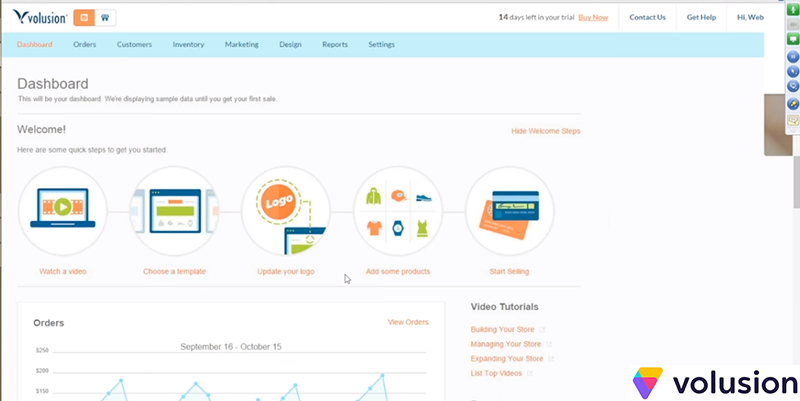Open the Get Help dropdown
The image size is (800, 401).
click(700, 17)
